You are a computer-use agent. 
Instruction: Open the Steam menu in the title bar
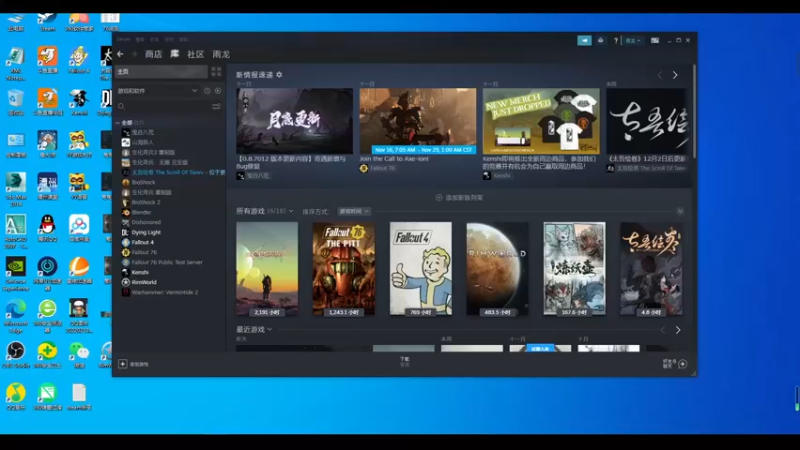pyautogui.click(x=123, y=39)
